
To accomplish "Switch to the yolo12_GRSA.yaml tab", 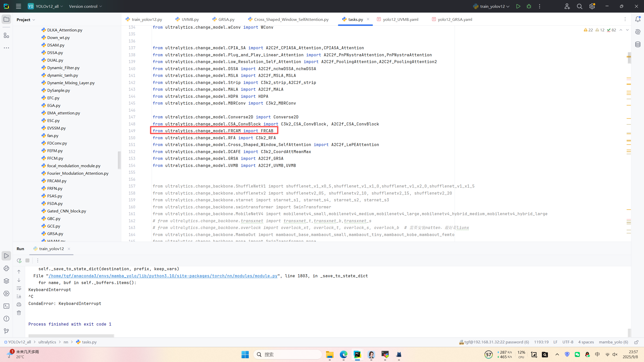I will coord(455,19).
